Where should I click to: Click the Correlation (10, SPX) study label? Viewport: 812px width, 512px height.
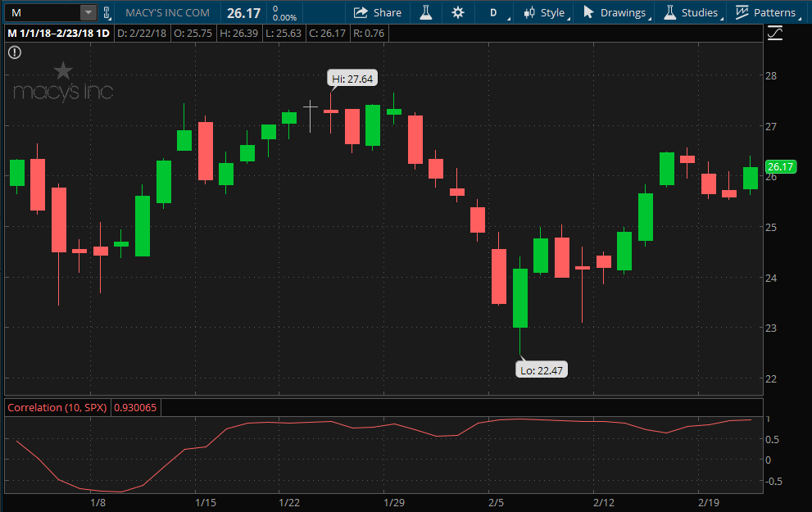[x=57, y=407]
